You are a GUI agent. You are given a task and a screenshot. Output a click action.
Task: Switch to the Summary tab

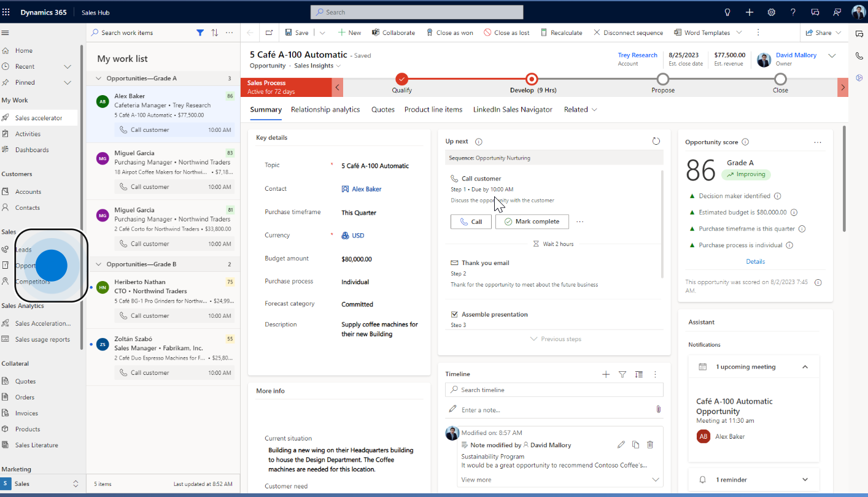coord(266,109)
